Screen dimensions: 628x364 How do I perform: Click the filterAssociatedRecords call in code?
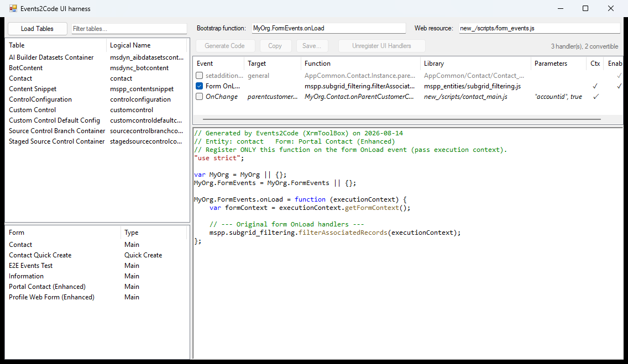coord(343,233)
